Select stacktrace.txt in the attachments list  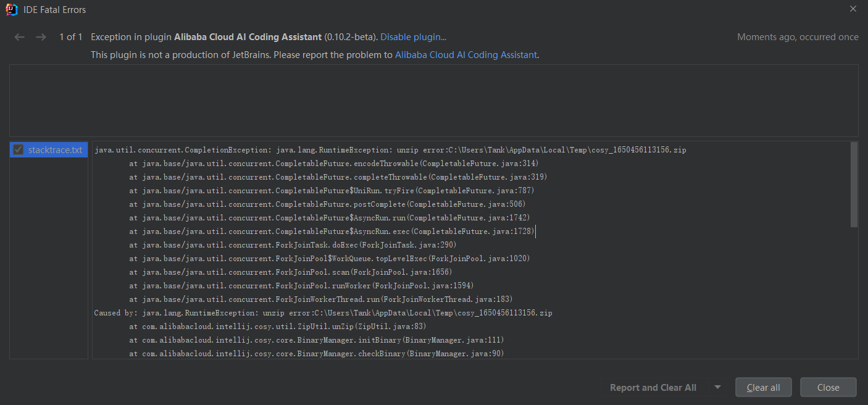click(56, 149)
